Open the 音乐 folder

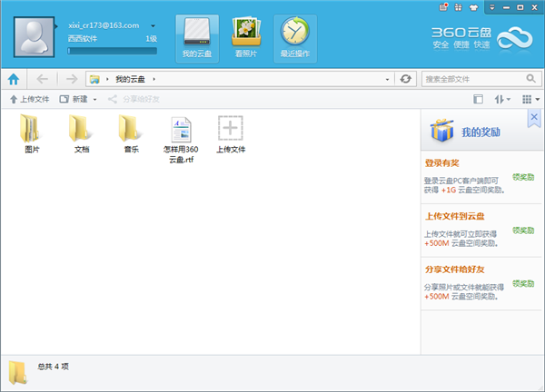(131, 135)
